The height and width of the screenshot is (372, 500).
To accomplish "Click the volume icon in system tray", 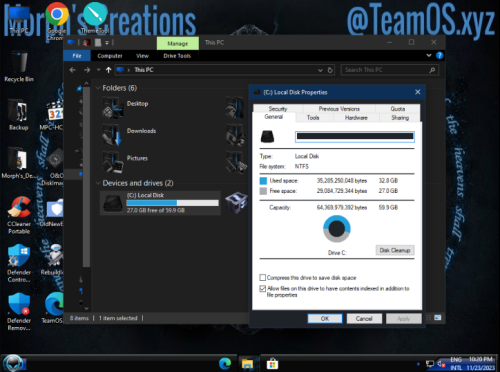I will coord(441,364).
